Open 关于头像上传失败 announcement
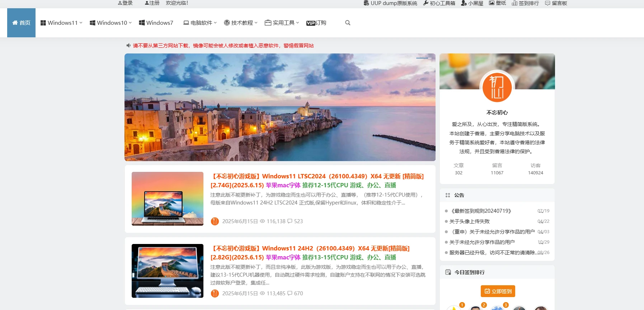 click(469, 221)
